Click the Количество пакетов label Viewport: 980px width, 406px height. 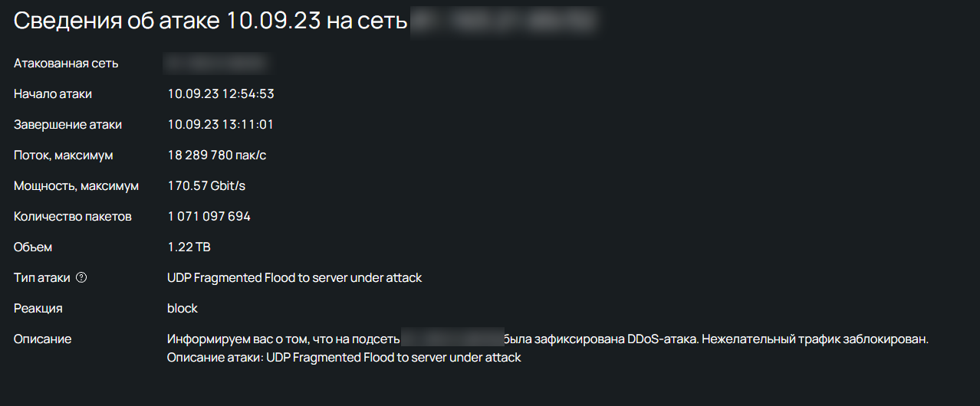73,217
